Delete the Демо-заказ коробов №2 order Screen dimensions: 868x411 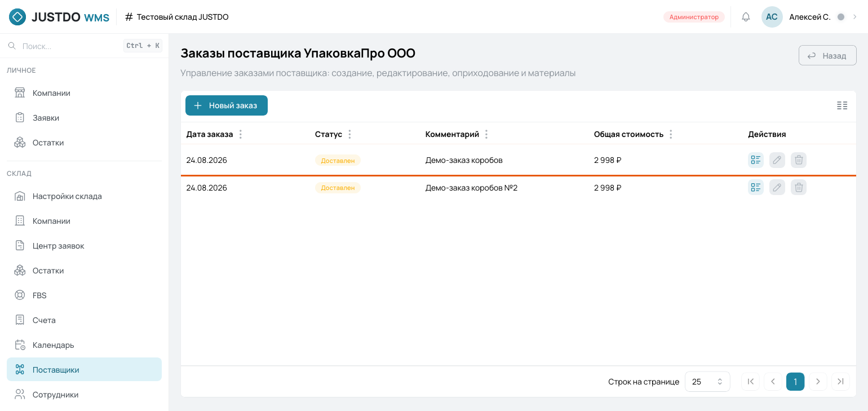click(x=799, y=187)
